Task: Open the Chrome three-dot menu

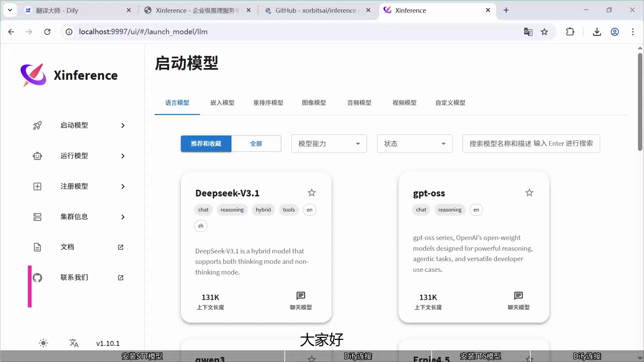Action: [633, 32]
